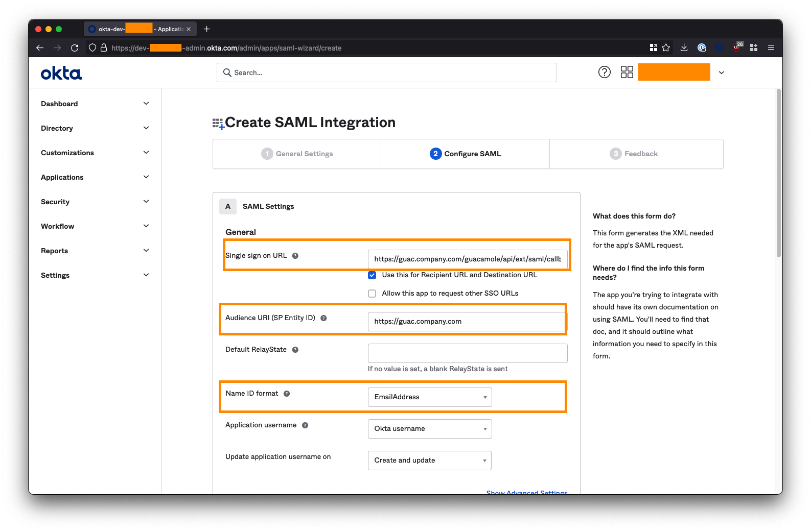Open the browser downloads icon
811x532 pixels.
[x=684, y=48]
